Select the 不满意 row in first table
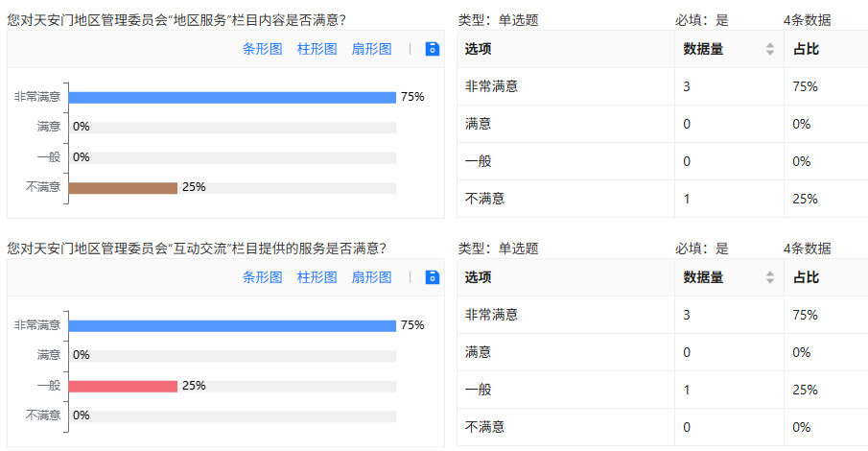Image resolution: width=868 pixels, height=451 pixels. tap(663, 199)
